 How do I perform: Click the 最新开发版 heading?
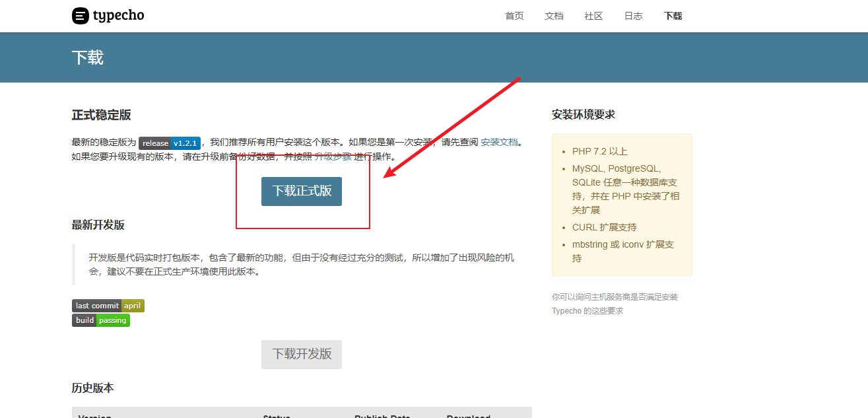[98, 225]
